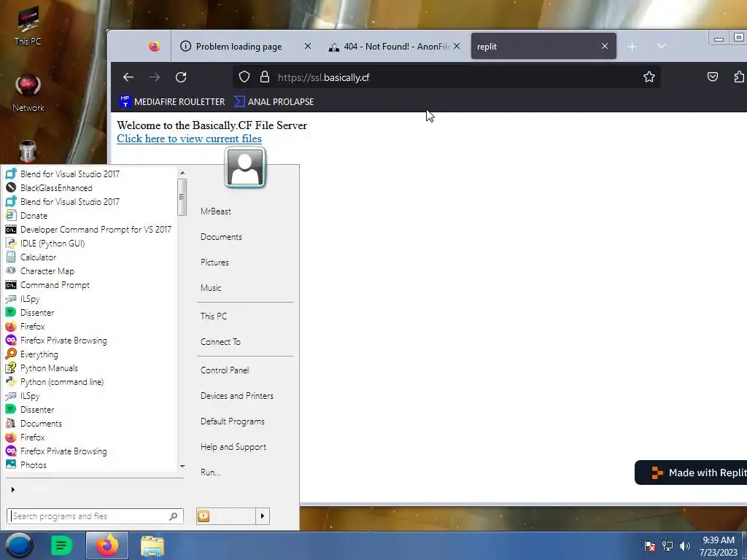Open Control Panel
Image resolution: width=747 pixels, height=560 pixels.
click(225, 370)
